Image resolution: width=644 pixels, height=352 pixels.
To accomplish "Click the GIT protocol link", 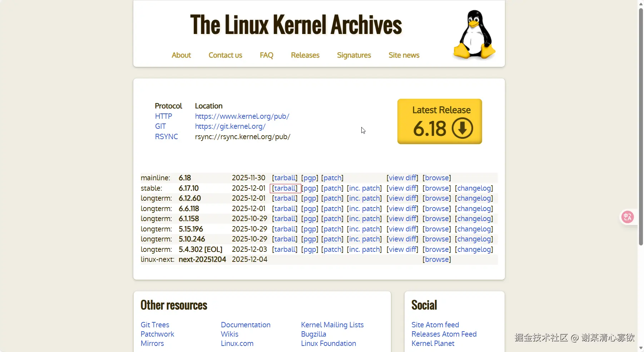I will pos(160,126).
